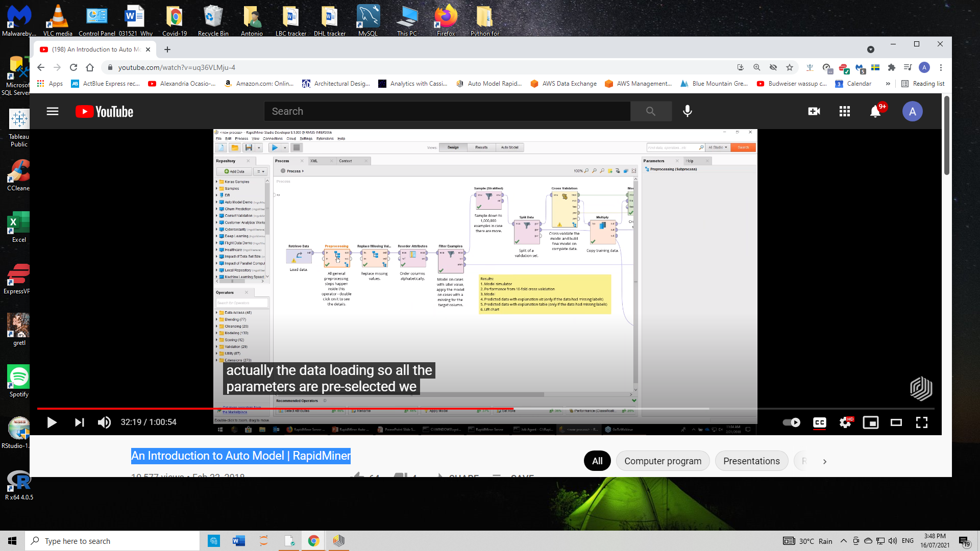
Task: Open the Recycle Bin desktop icon
Action: click(213, 20)
